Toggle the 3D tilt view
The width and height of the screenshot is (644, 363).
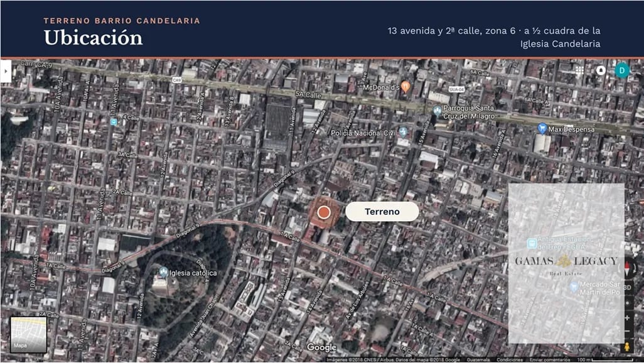[x=628, y=288]
